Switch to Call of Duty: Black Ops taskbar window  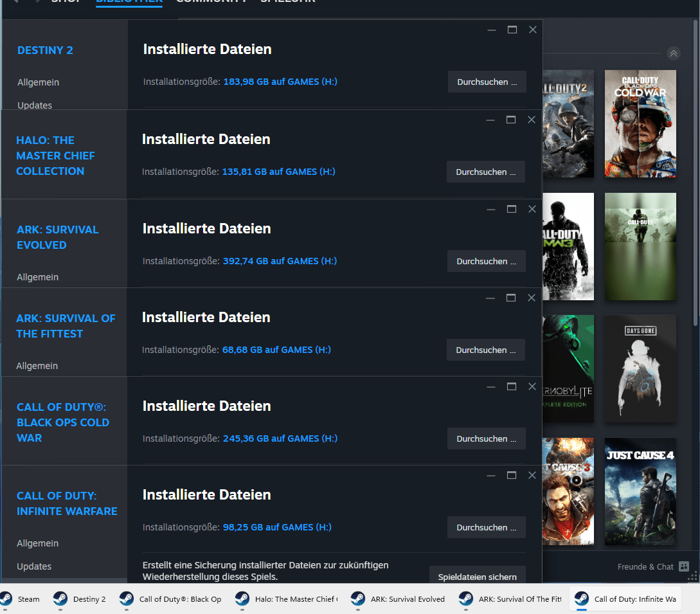(x=170, y=599)
